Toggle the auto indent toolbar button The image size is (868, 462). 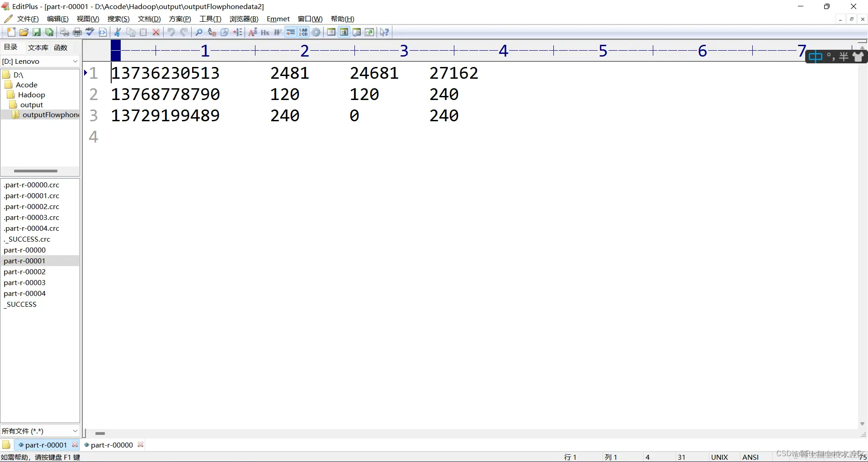(291, 32)
